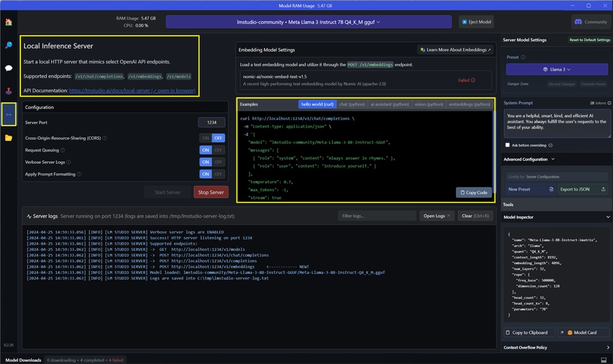613x364 pixels.
Task: Open My Models folder sidebar icon
Action: 9,137
